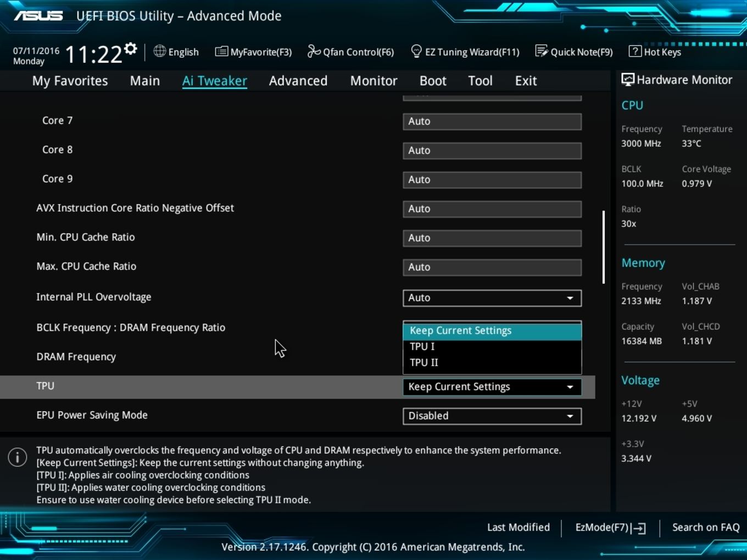Go to the Advanced tab
The image size is (747, 560).
(298, 81)
